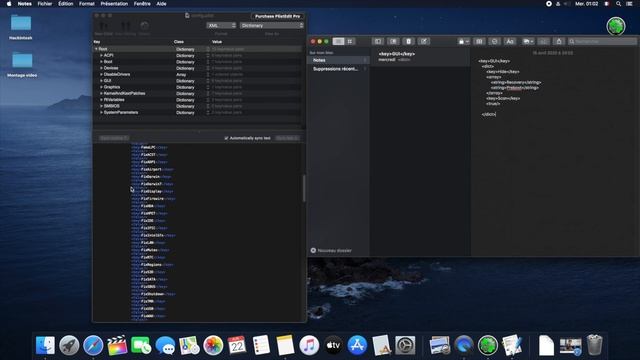Image resolution: width=640 pixels, height=360 pixels.
Task: Click the Delete toolbar icon in PlistEdit
Action: point(144,28)
